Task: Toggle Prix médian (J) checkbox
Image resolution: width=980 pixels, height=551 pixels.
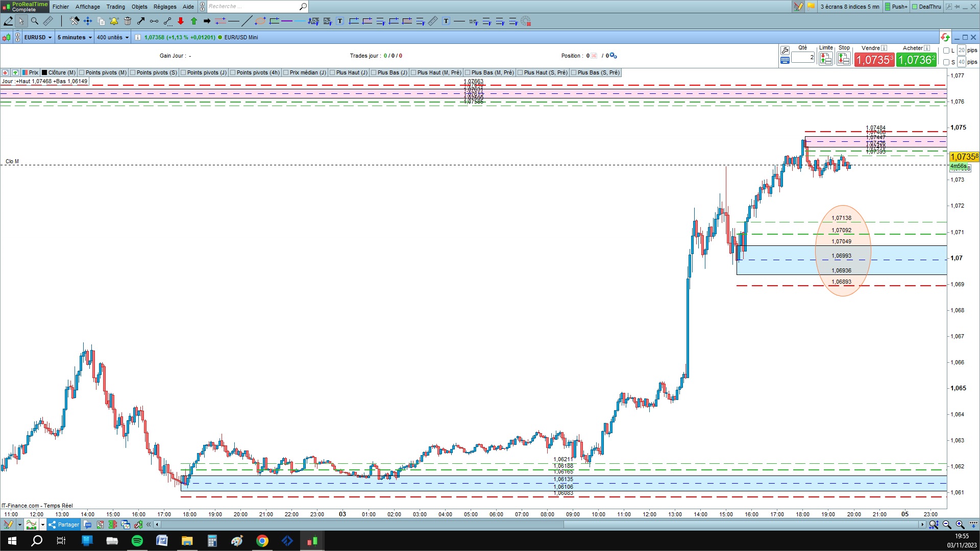Action: [x=286, y=72]
